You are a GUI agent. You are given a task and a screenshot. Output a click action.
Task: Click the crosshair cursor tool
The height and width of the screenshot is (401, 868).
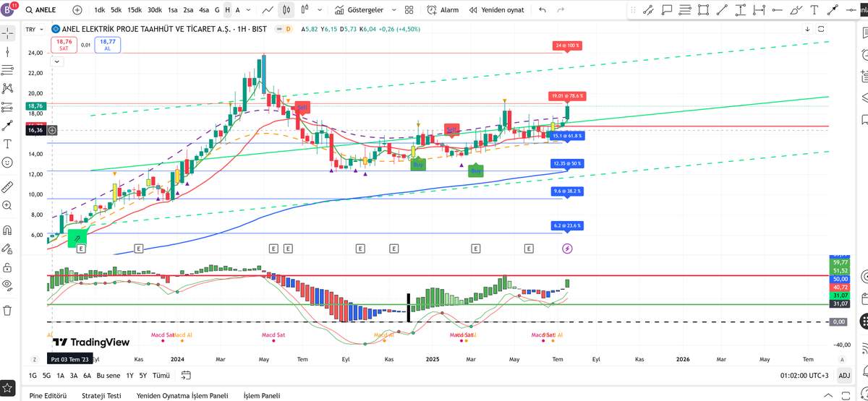[8, 33]
